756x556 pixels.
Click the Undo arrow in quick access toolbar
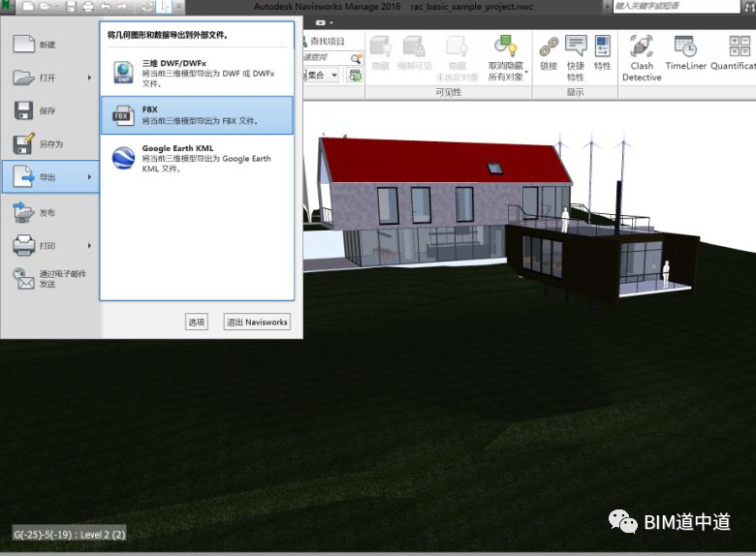[x=105, y=7]
